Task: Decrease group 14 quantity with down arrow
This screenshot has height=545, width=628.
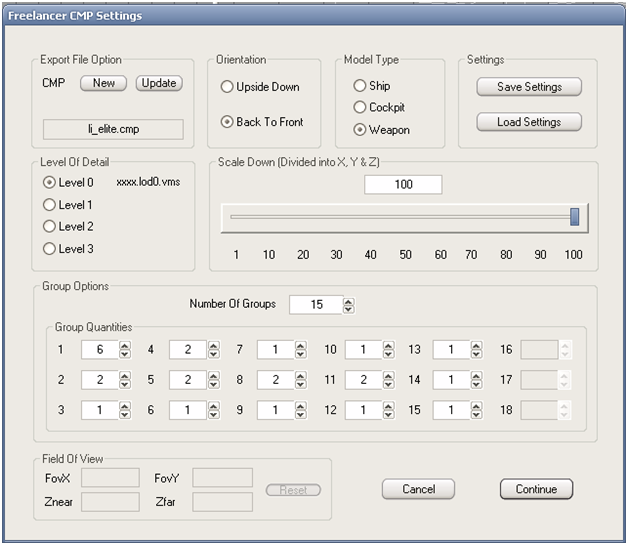Action: (477, 384)
